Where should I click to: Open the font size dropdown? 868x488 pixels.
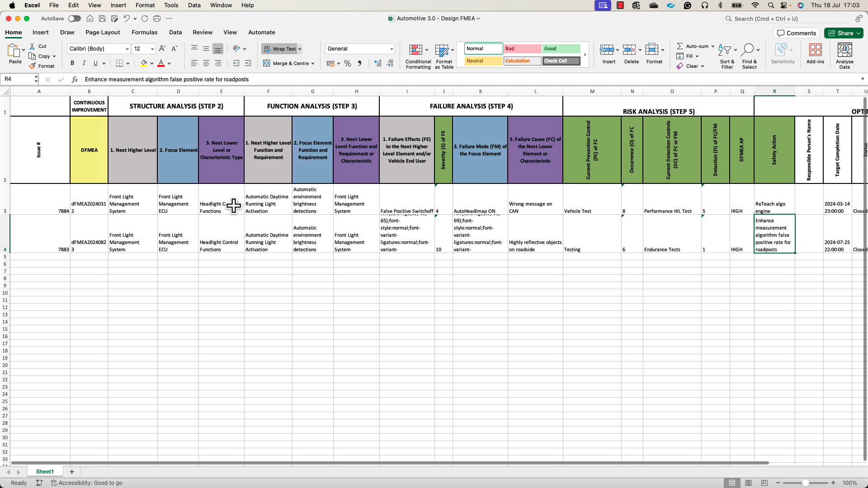tap(152, 49)
